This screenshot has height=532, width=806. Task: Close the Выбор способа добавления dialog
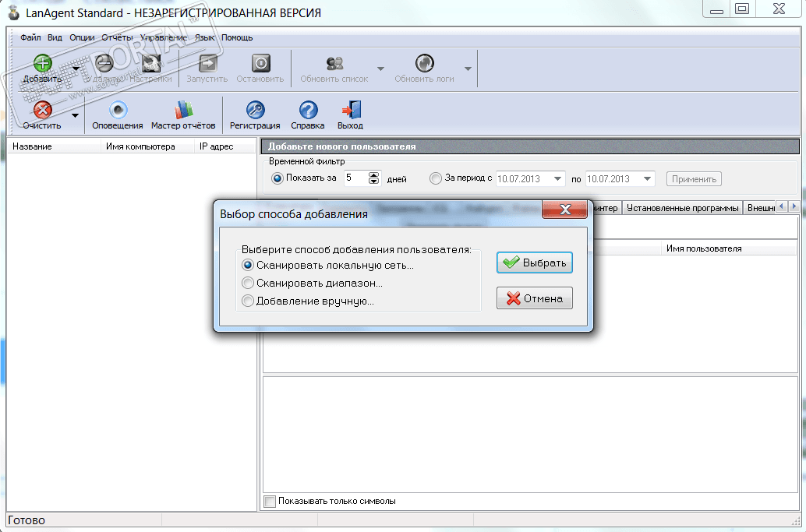point(565,209)
